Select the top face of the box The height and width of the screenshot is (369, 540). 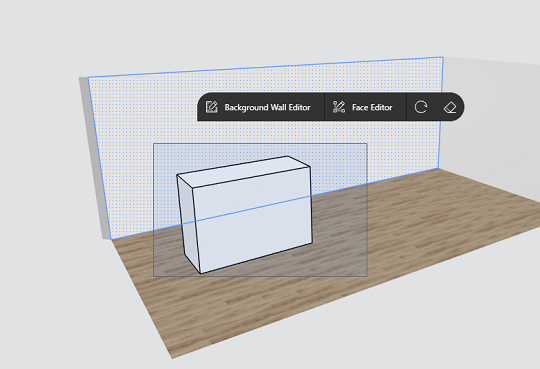243,171
